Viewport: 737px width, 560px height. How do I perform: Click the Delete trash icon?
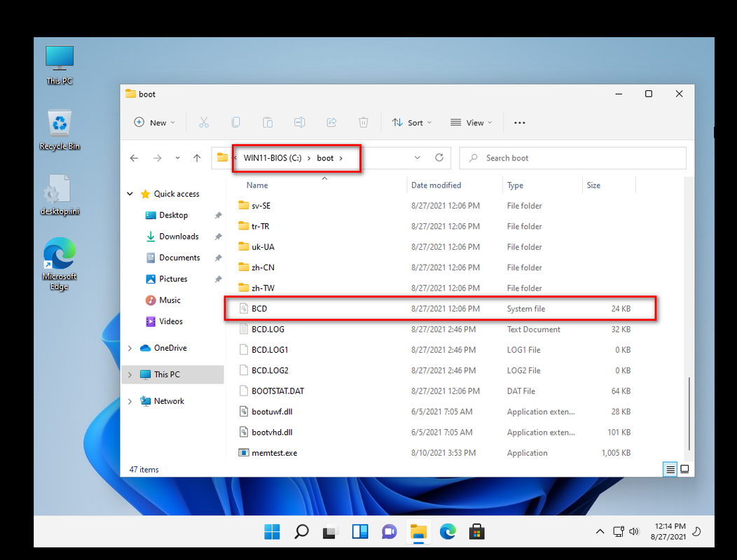click(x=364, y=122)
